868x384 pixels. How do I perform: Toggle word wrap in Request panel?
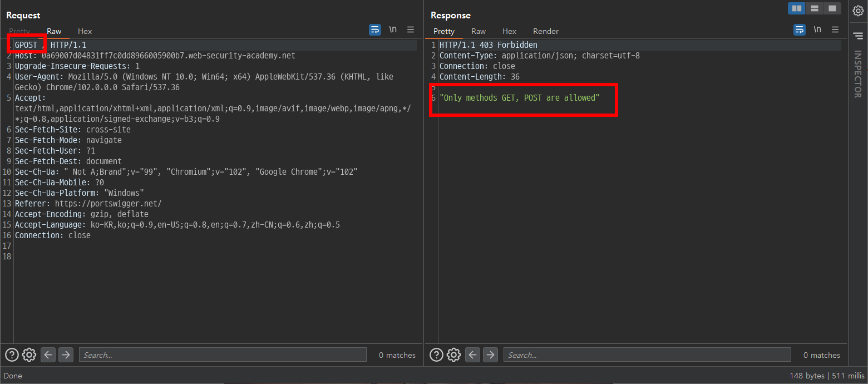click(x=375, y=29)
